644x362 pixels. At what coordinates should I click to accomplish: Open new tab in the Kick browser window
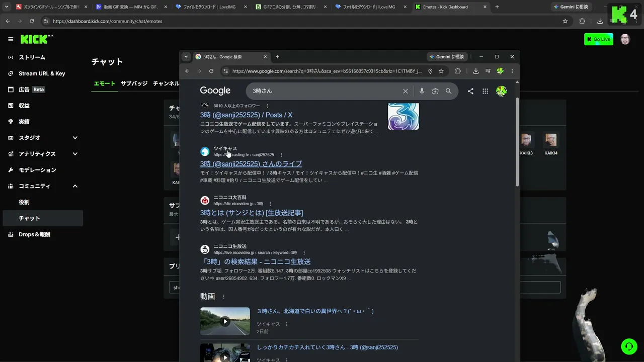pyautogui.click(x=497, y=7)
